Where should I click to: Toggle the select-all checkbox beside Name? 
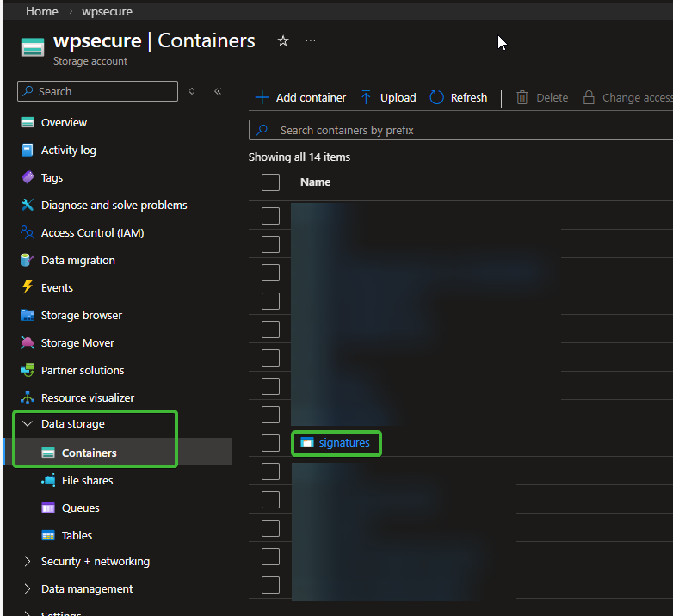click(271, 182)
